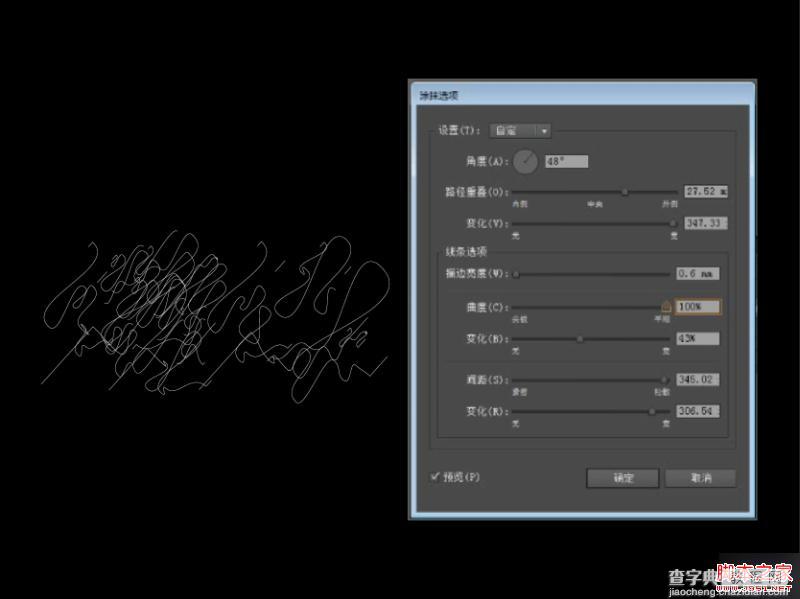The height and width of the screenshot is (599, 800).
Task: Click the stroke width field 0.6 mm
Action: [x=697, y=273]
